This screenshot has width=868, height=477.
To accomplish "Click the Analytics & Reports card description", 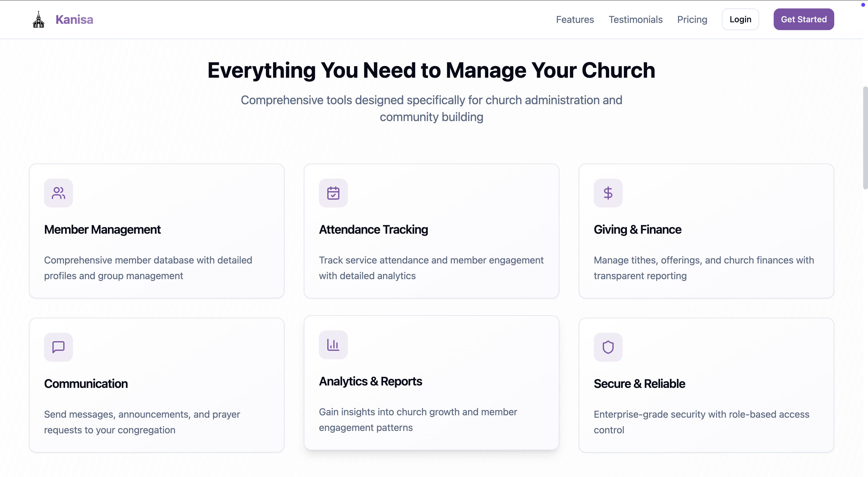I will pyautogui.click(x=417, y=419).
